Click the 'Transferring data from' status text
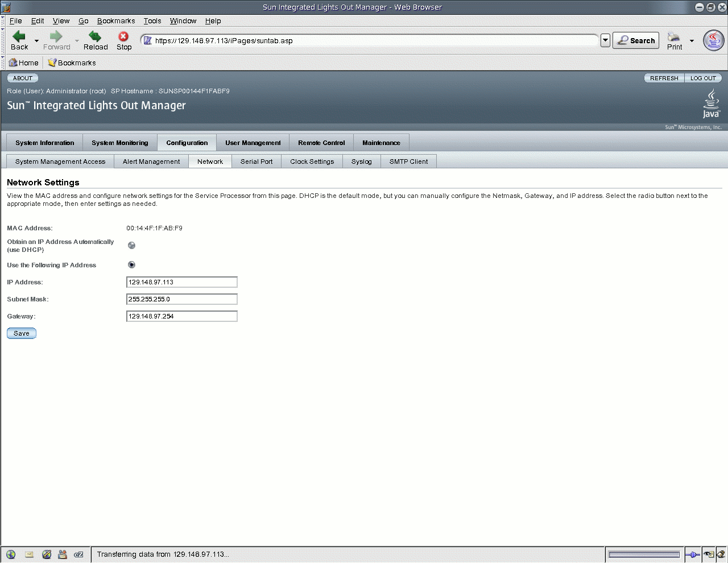Viewport: 728px width, 563px height. click(x=163, y=554)
